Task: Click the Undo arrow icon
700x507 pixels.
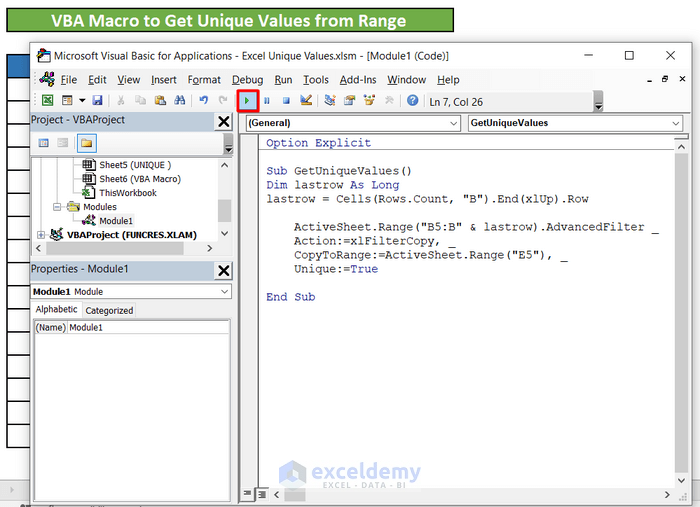Action: pyautogui.click(x=204, y=100)
